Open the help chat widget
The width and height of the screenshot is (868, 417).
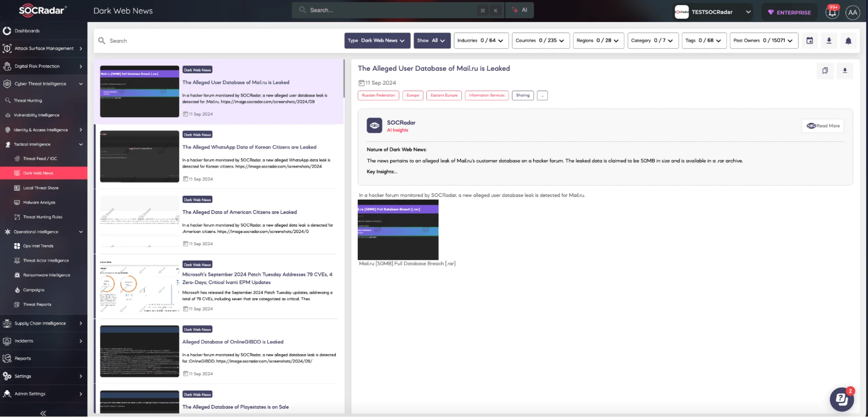tap(842, 400)
